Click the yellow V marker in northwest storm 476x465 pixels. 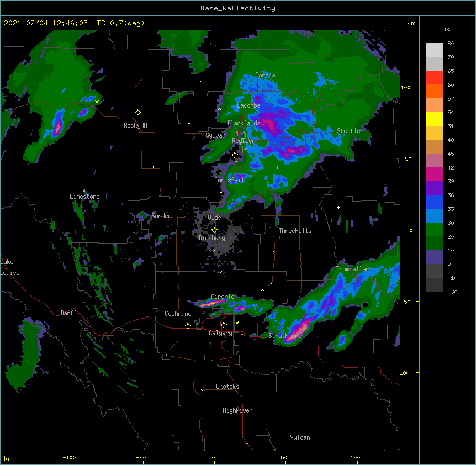(97, 102)
